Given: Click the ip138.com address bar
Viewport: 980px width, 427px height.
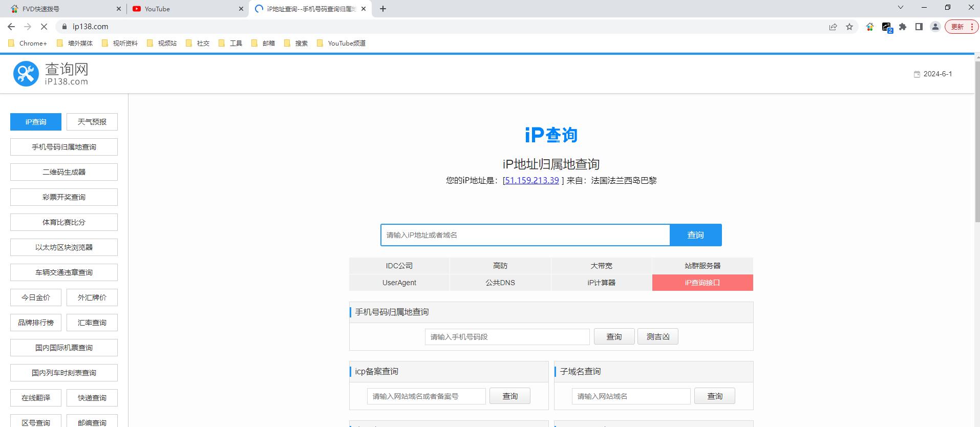Looking at the screenshot, I should (440, 27).
